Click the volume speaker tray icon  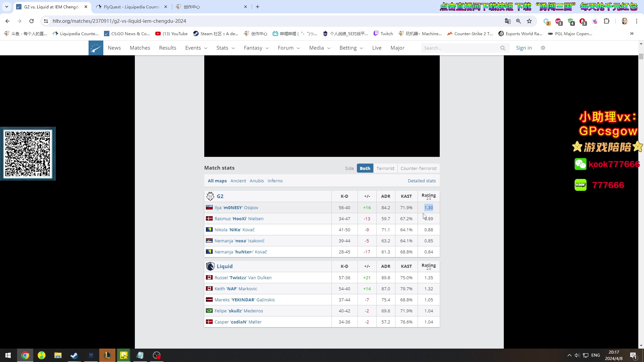(x=577, y=355)
